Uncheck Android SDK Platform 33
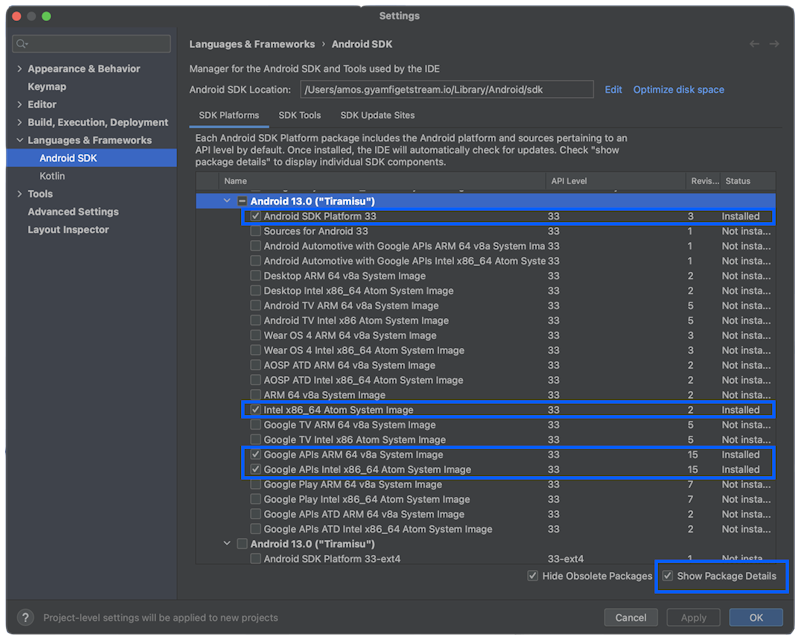Screen dimensions: 800x641 pos(256,216)
